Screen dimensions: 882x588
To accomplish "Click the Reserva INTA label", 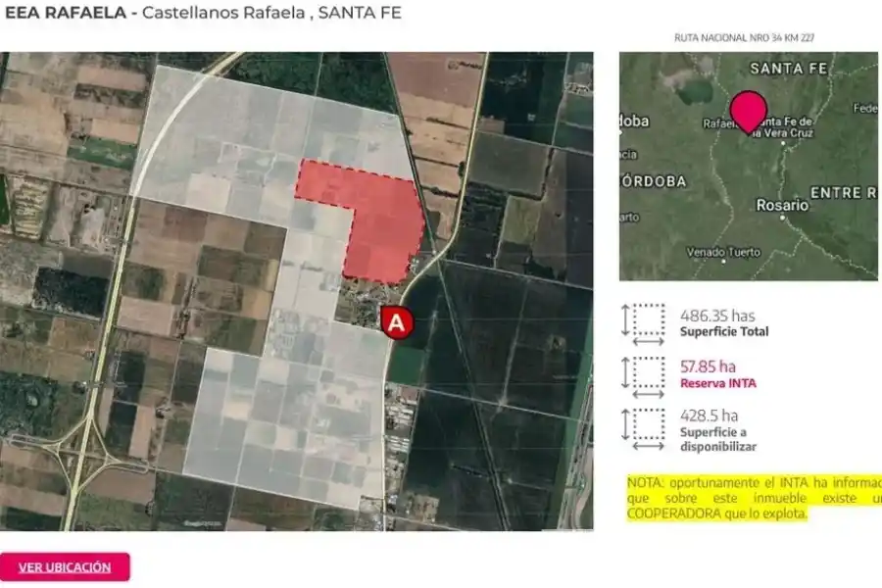I will [x=717, y=383].
